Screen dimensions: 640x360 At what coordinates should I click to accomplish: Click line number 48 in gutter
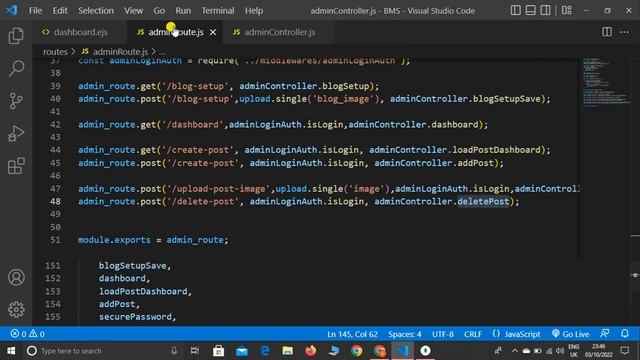tap(55, 201)
